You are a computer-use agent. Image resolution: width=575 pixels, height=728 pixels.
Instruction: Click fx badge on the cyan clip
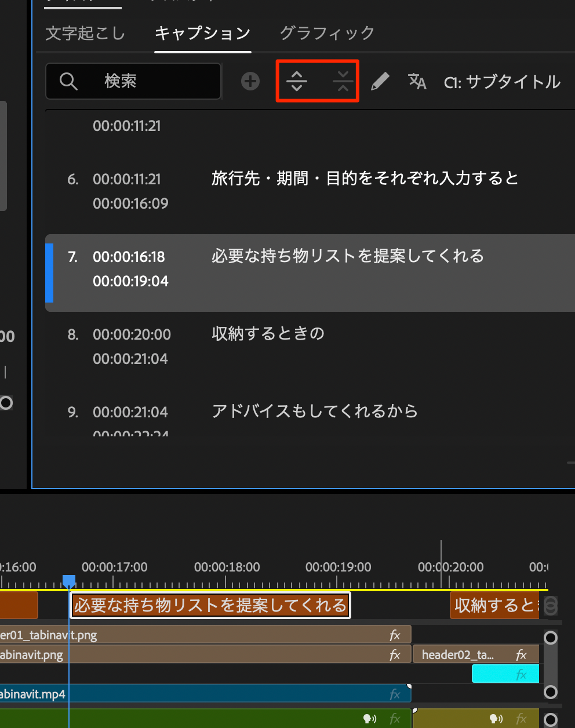point(521,674)
